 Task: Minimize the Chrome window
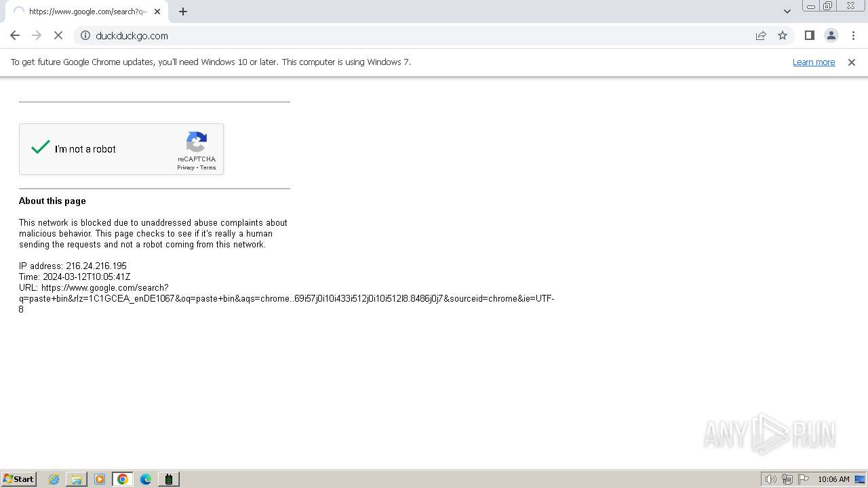(x=810, y=6)
